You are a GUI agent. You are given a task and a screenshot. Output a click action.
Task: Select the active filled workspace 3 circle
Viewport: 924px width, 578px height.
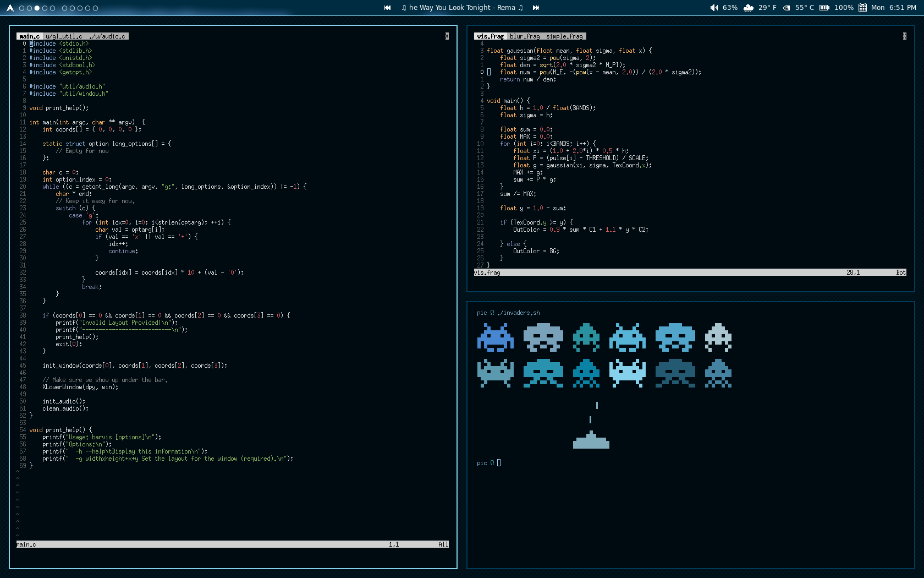click(x=37, y=8)
